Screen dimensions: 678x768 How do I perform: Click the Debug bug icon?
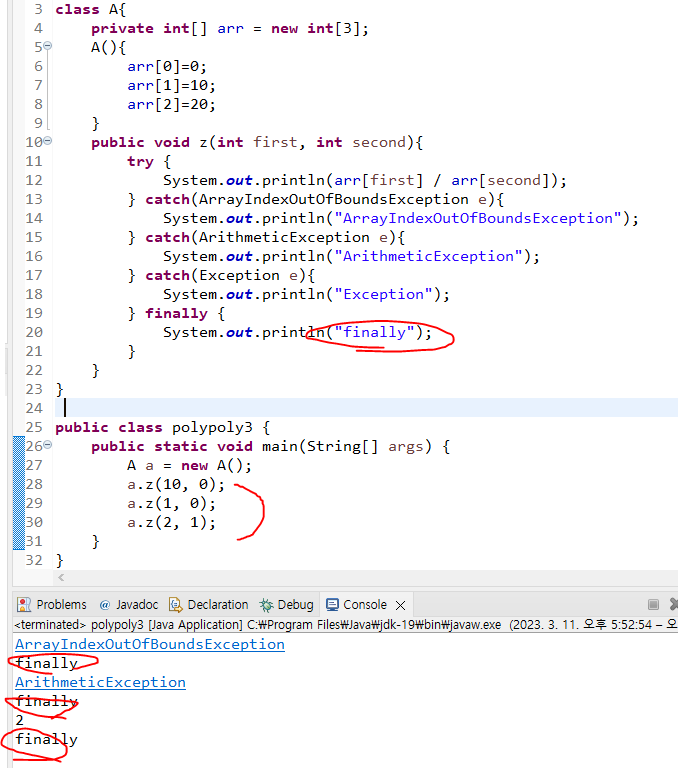coord(266,605)
